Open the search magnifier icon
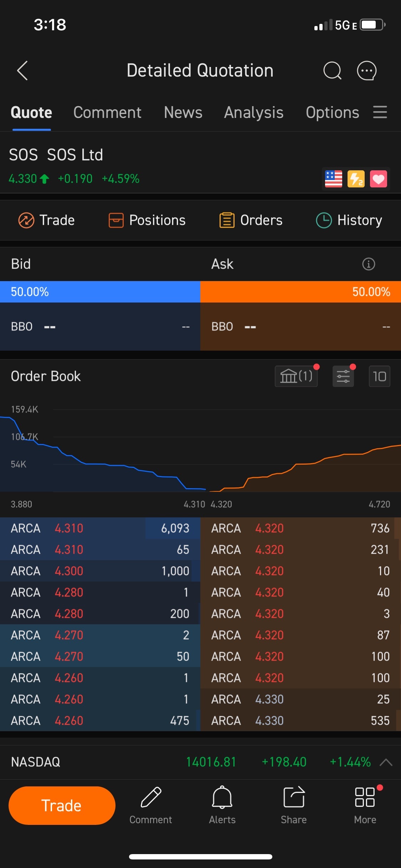This screenshot has width=401, height=868. (332, 71)
